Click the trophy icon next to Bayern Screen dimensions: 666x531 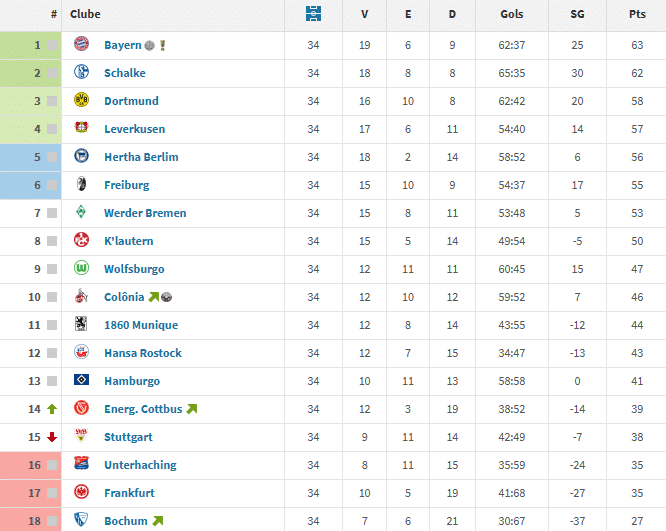(x=162, y=45)
